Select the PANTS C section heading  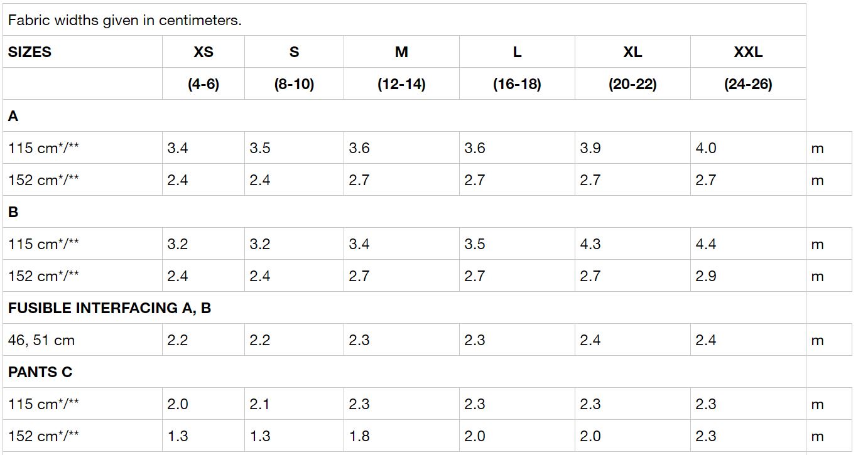[40, 372]
